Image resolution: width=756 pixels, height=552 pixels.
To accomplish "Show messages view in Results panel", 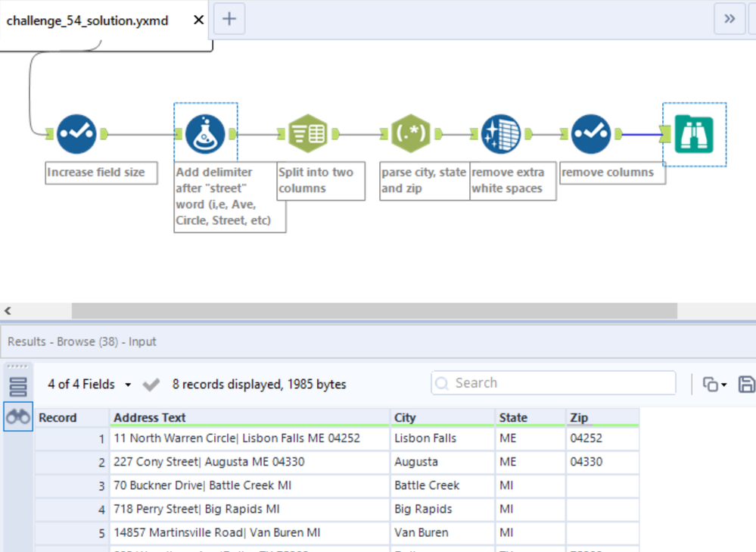I will click(x=18, y=386).
